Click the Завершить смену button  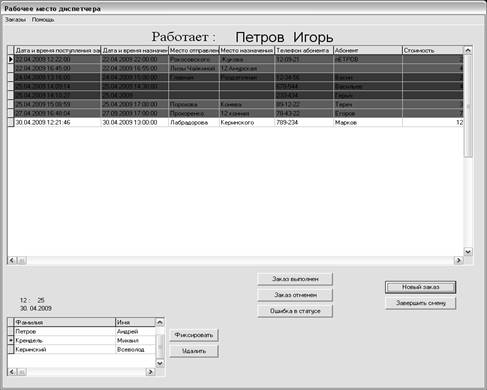coord(420,303)
